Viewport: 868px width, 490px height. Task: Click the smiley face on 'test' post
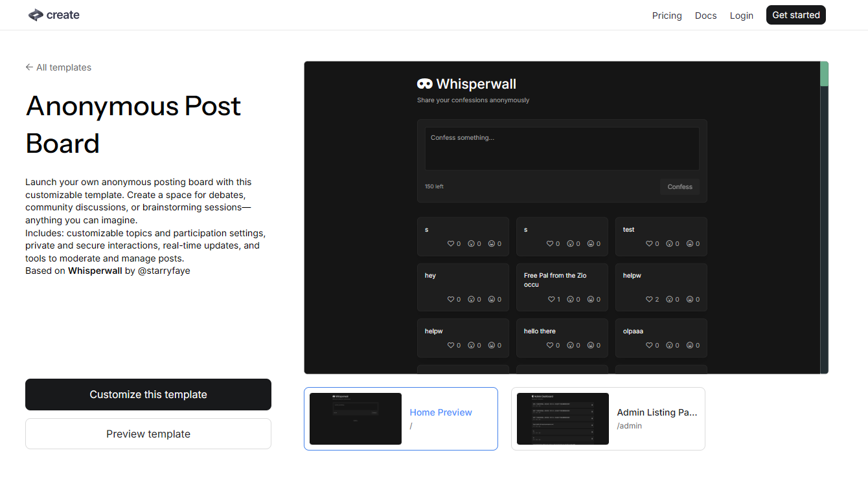click(690, 244)
